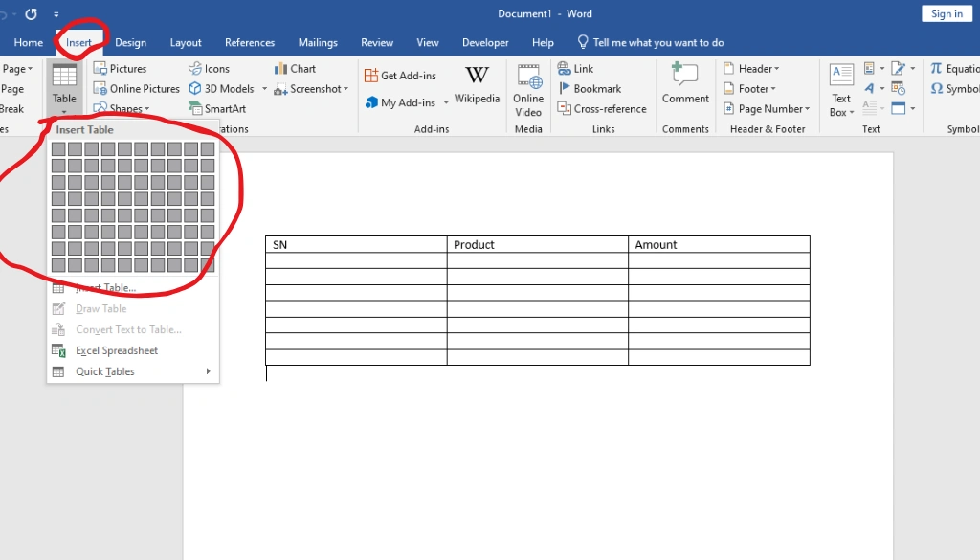Open the View tab
The width and height of the screenshot is (980, 560).
[x=428, y=42]
